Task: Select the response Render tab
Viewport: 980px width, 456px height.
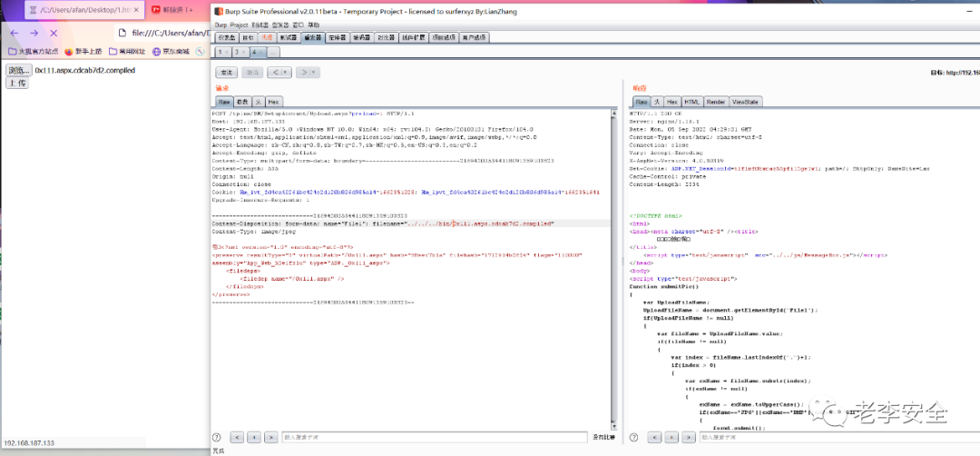Action: point(716,102)
